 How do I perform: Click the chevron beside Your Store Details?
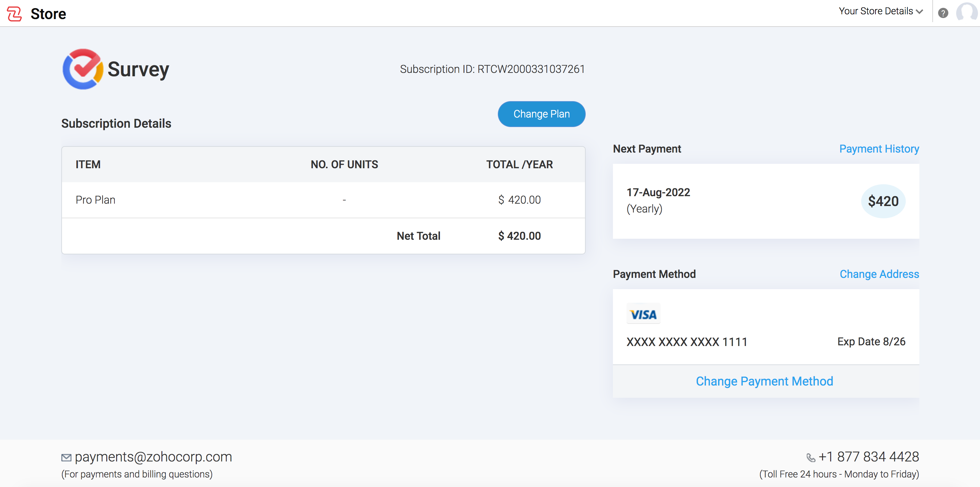[919, 12]
